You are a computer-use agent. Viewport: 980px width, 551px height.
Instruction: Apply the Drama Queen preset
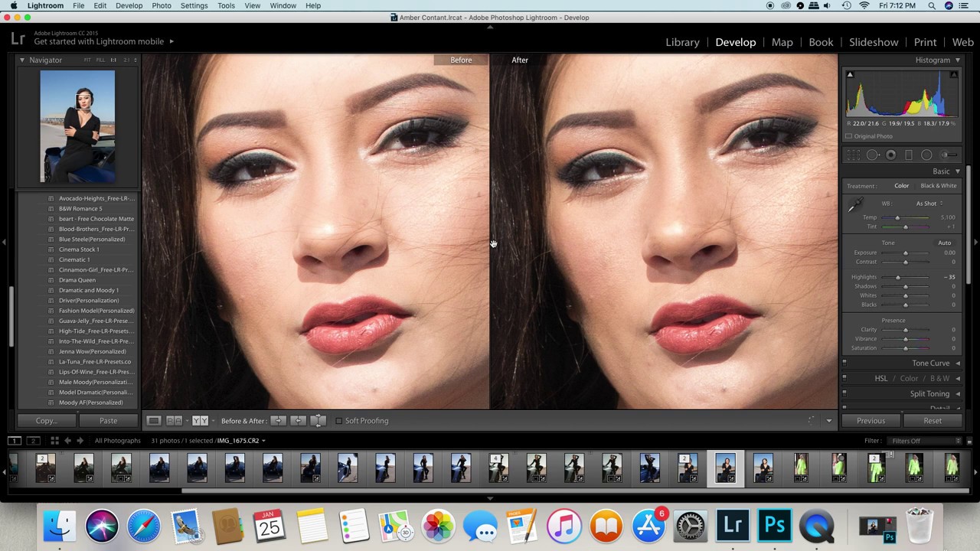click(77, 280)
